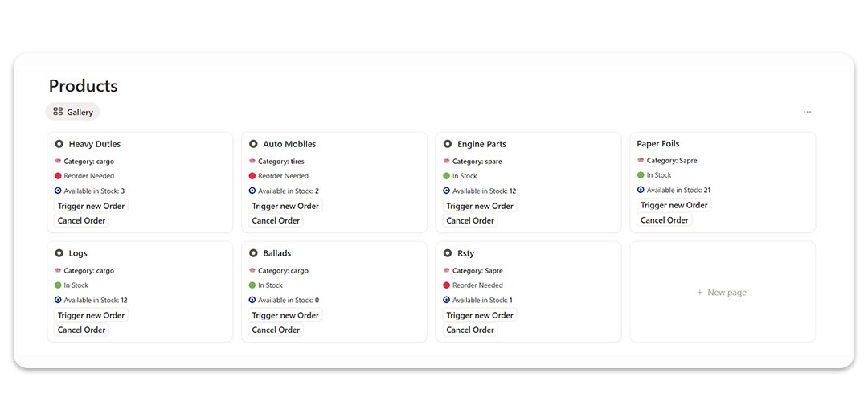Open the Engine Parts card title
This screenshot has height=402, width=868.
pyautogui.click(x=481, y=144)
